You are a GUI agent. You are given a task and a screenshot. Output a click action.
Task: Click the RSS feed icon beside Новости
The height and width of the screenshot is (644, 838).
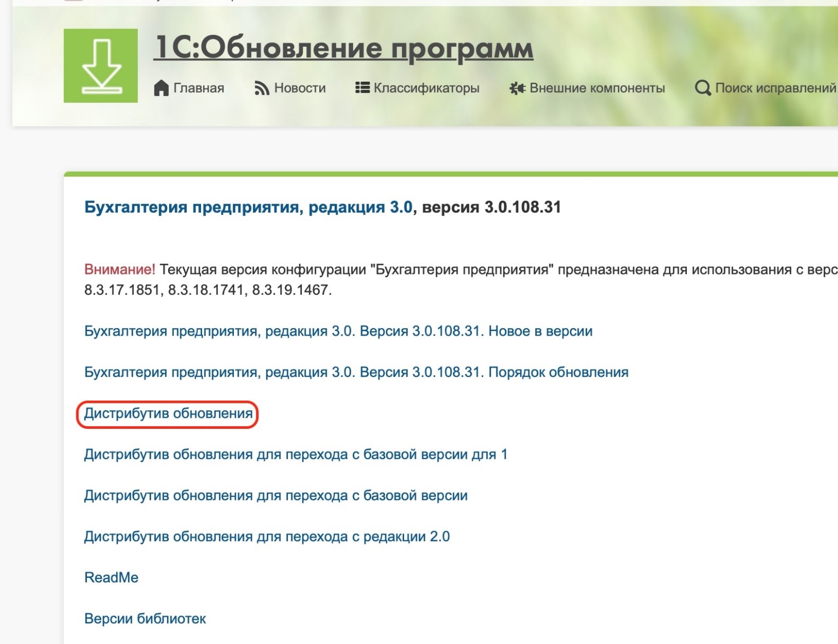(x=261, y=88)
